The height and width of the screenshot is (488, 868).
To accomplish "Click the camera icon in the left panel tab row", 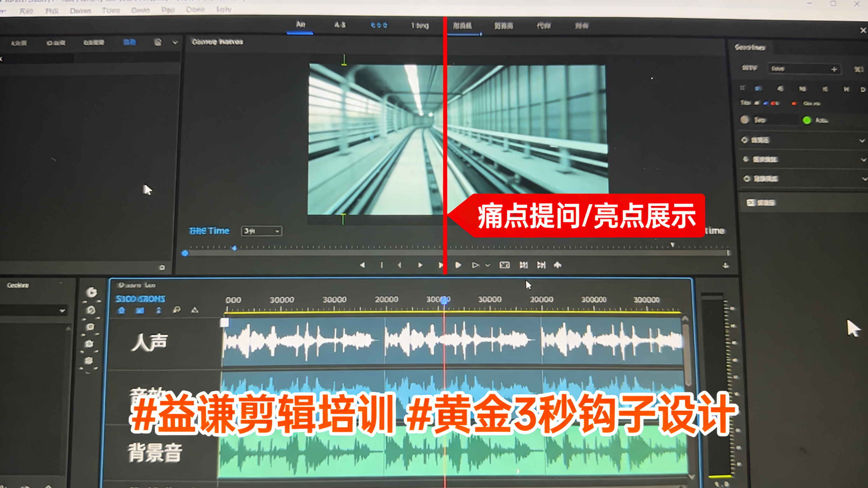I will click(x=158, y=43).
